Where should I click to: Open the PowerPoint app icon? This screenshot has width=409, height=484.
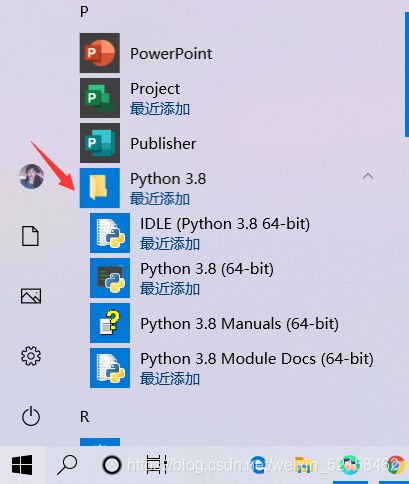click(x=100, y=53)
